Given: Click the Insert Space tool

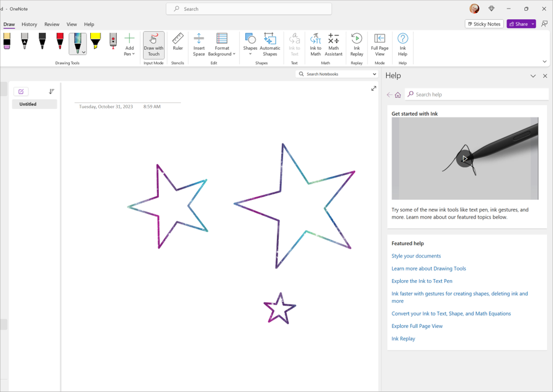Looking at the screenshot, I should (199, 44).
